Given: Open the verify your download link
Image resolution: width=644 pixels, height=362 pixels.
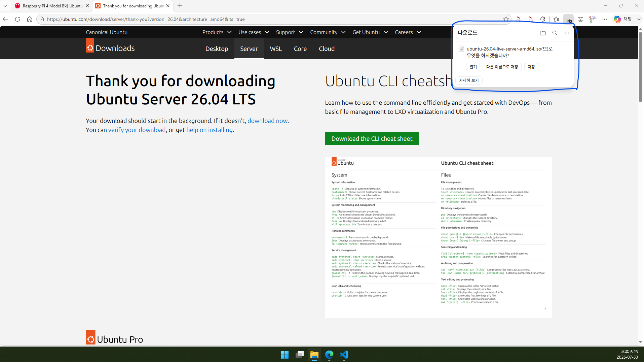Looking at the screenshot, I should pos(137,130).
